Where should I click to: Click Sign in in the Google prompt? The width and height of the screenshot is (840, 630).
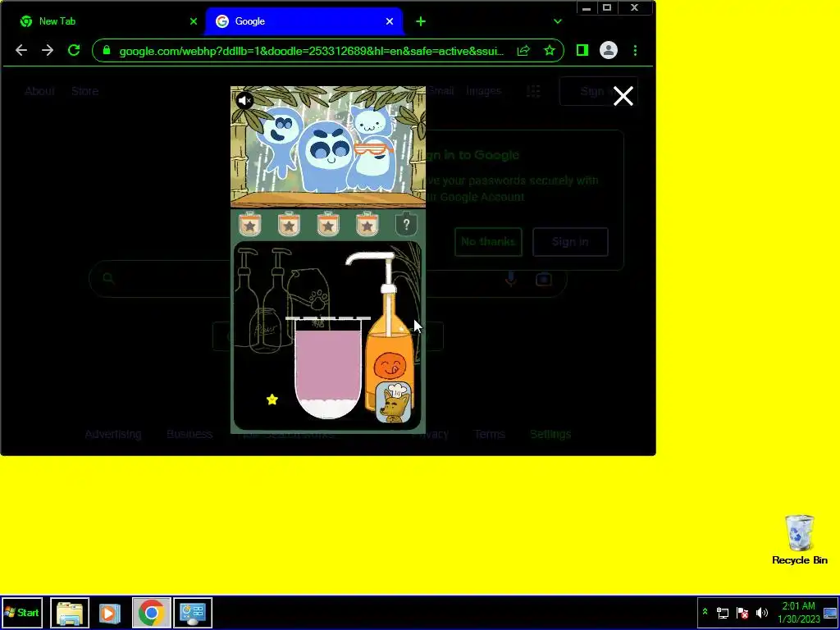coord(570,242)
